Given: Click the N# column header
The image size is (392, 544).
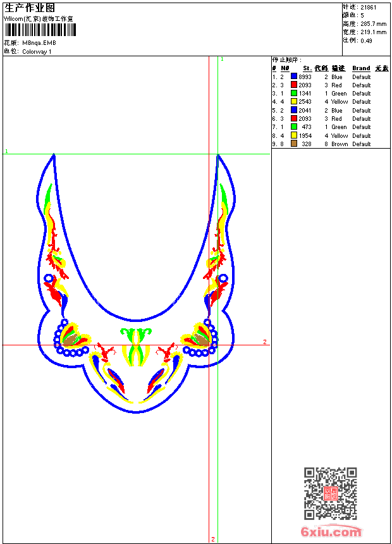Looking at the screenshot, I should pos(285,68).
